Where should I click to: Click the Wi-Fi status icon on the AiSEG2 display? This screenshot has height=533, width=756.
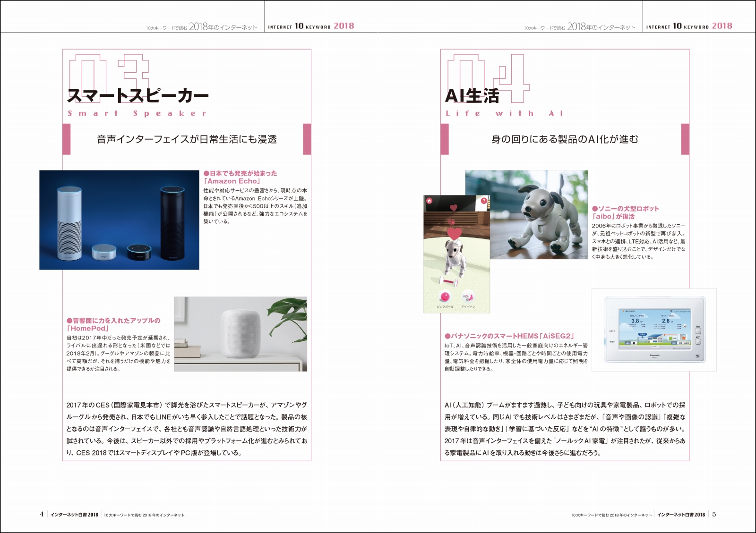click(671, 311)
